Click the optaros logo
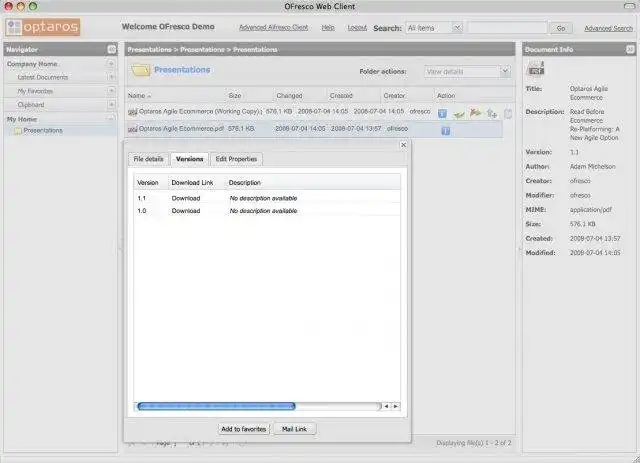 pyautogui.click(x=42, y=27)
